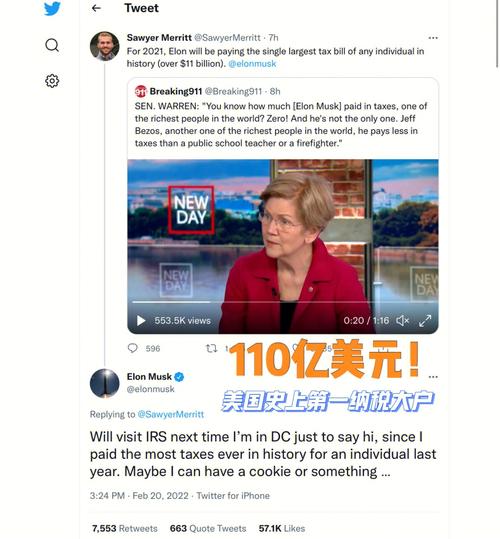Expand the video to fullscreen
Image resolution: width=500 pixels, height=539 pixels.
click(425, 320)
